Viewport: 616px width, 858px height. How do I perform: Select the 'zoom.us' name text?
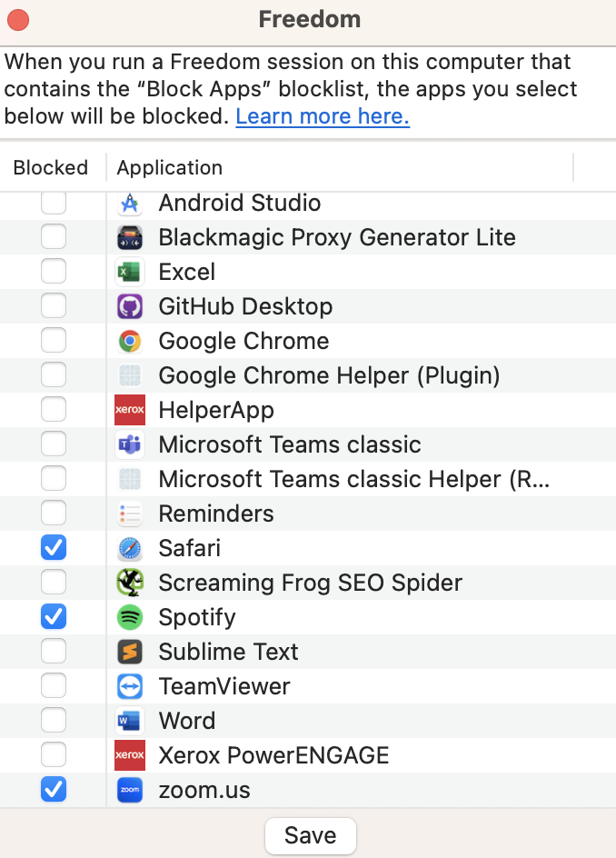204,790
